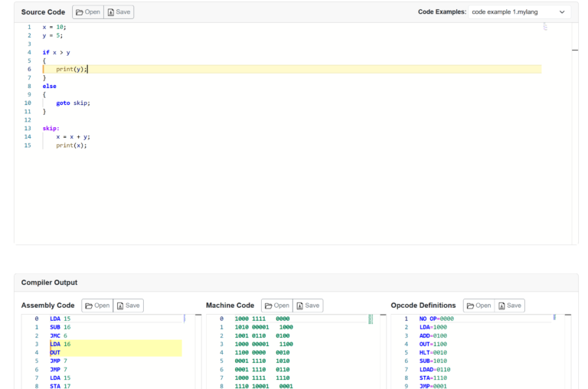Click machine code row '1110 10001 0001'
The image size is (588, 389).
(x=264, y=386)
